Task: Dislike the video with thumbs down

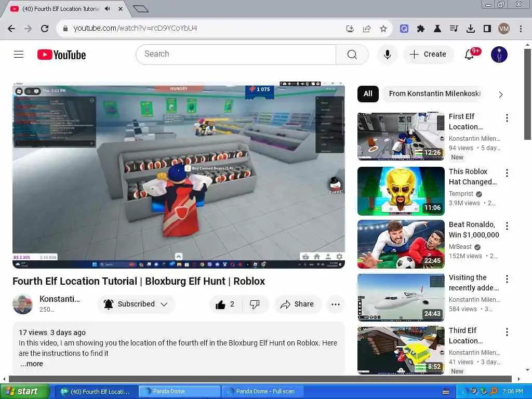Action: (255, 304)
